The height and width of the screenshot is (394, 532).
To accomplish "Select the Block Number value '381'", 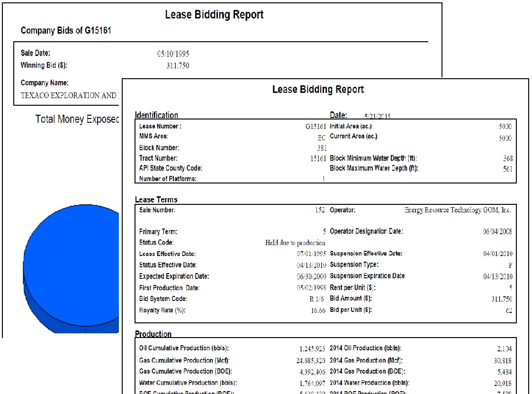I will [322, 148].
